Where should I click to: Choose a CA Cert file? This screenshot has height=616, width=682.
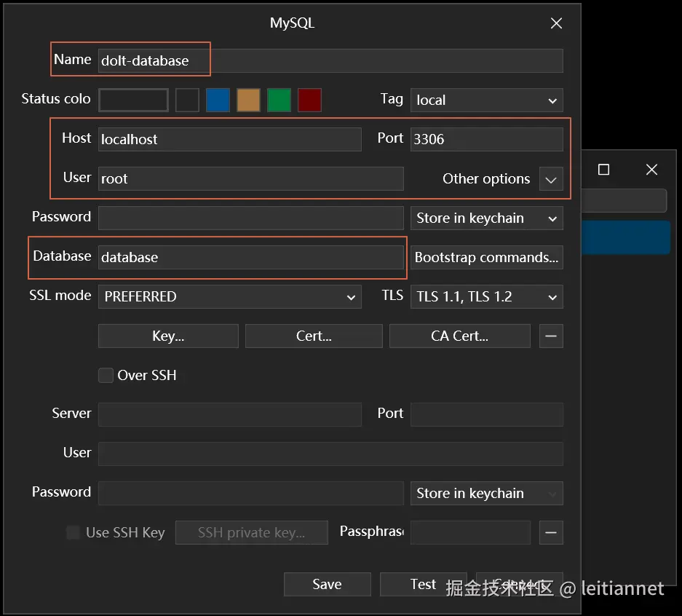460,336
